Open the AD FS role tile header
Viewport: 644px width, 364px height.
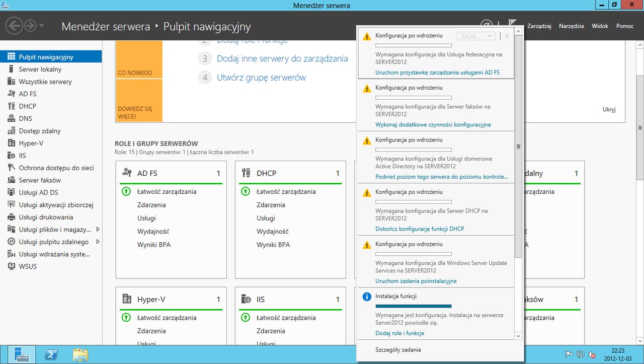(x=171, y=173)
